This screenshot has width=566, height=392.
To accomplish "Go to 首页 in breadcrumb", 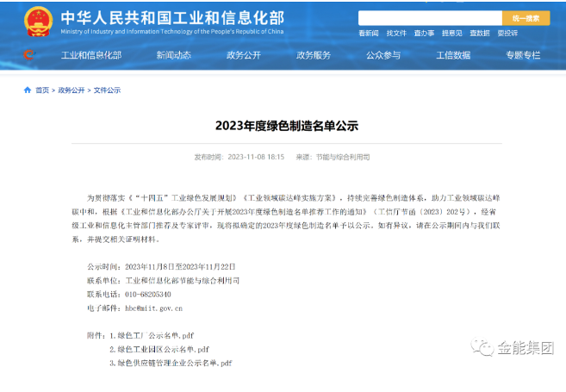I will coord(42,90).
